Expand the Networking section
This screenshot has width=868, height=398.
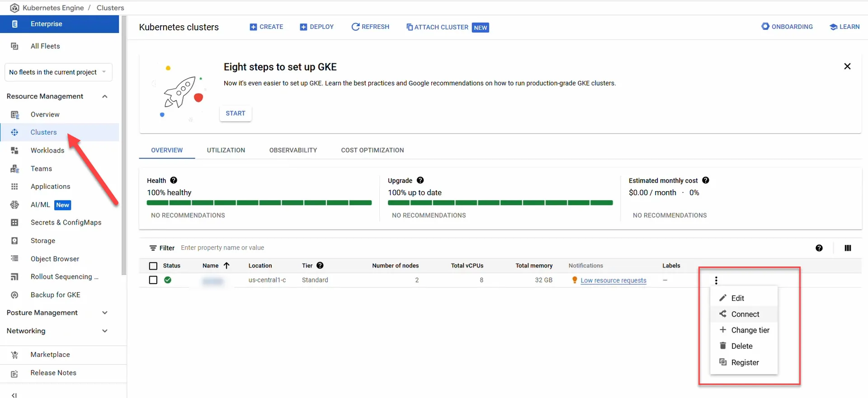click(x=105, y=331)
